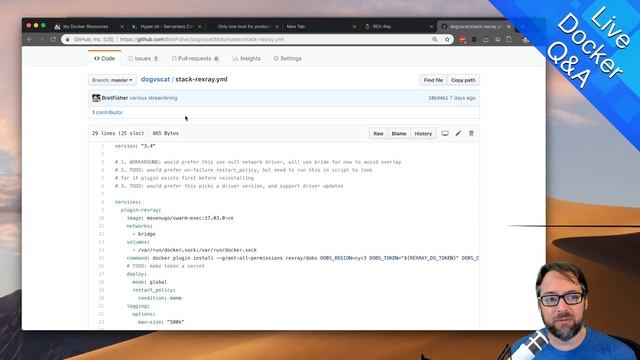This screenshot has width=640, height=360.
Task: Edit this file with pencil icon
Action: coord(458,133)
